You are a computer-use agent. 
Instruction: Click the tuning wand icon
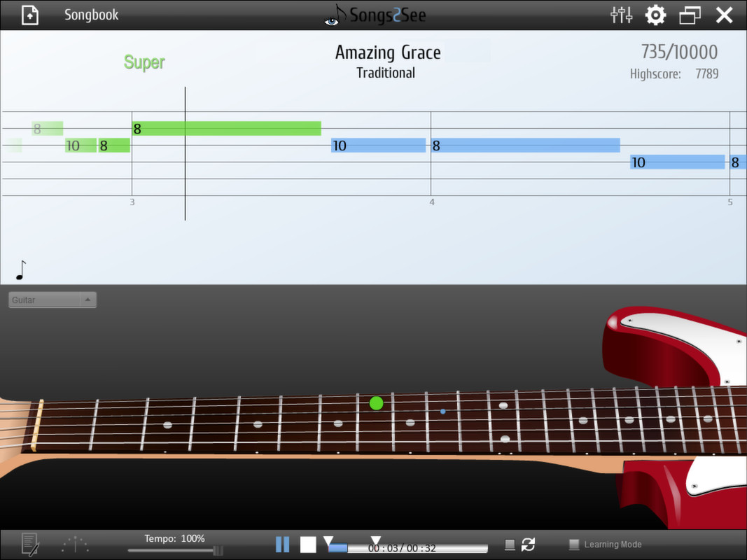(74, 544)
